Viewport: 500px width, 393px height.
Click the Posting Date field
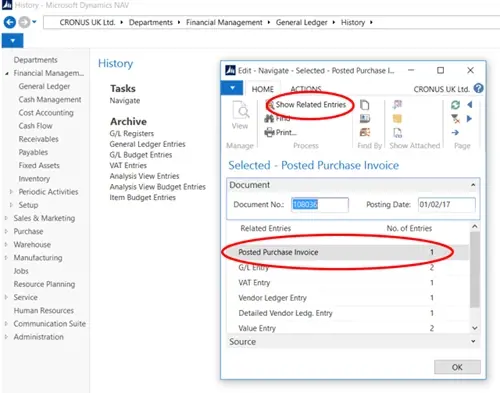click(x=447, y=204)
